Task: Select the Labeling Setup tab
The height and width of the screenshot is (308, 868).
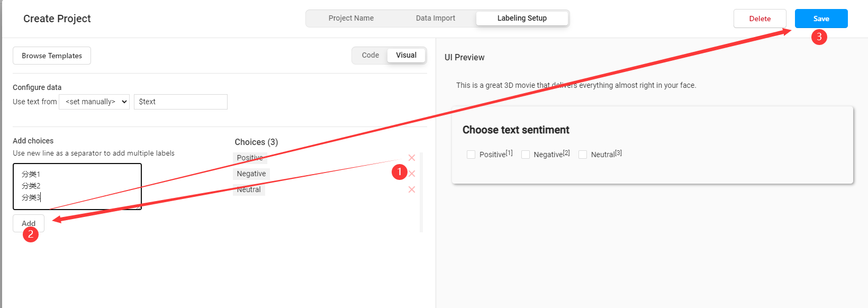Action: pos(522,18)
